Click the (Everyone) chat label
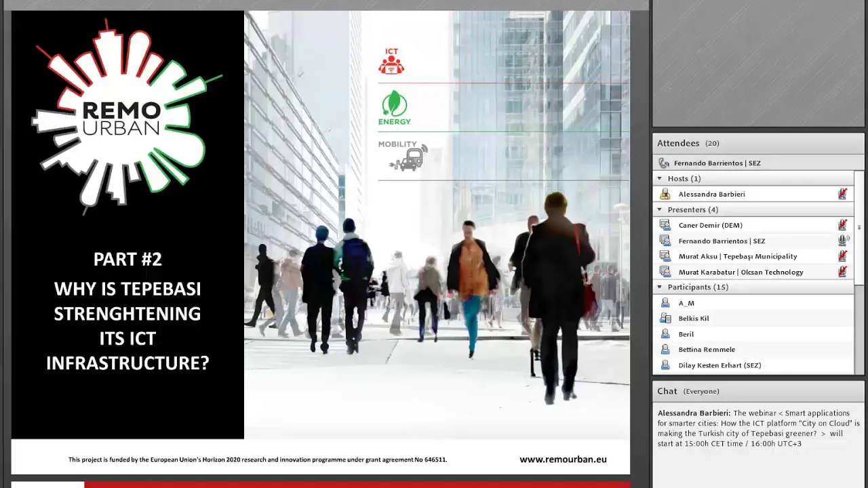 click(x=701, y=392)
